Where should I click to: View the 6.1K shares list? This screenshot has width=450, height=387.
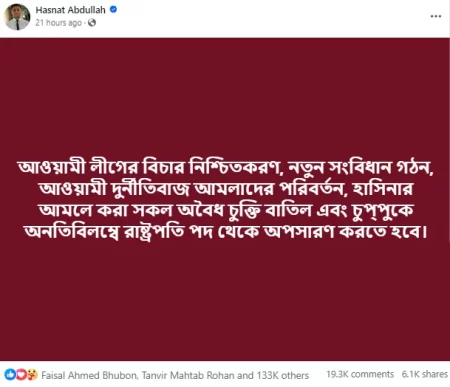click(x=424, y=374)
